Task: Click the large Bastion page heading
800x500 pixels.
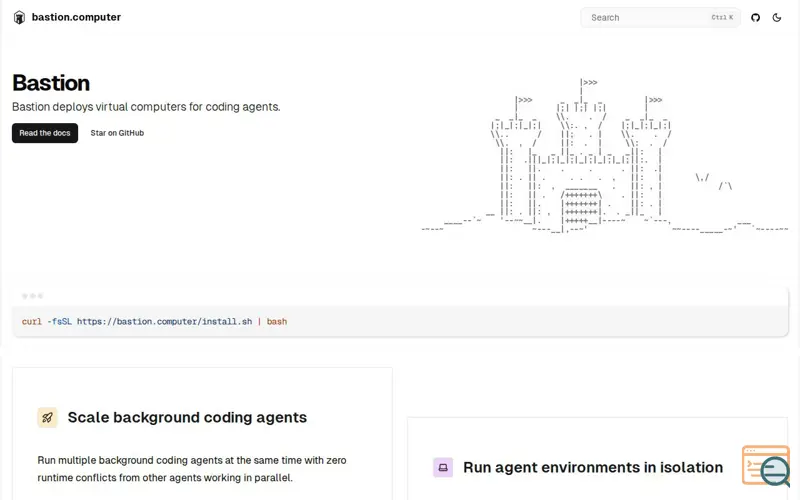Action: (x=51, y=83)
